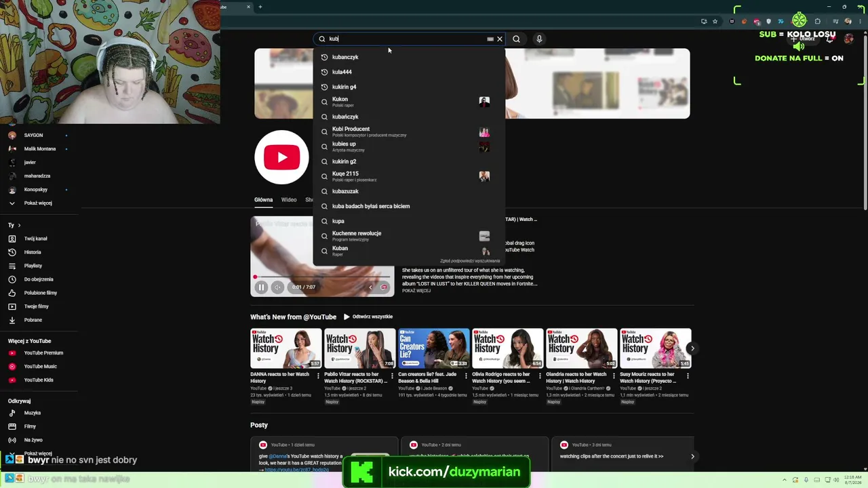Screen dimensions: 868x488
Task: Switch to the Główna channel tab
Action: pyautogui.click(x=263, y=200)
